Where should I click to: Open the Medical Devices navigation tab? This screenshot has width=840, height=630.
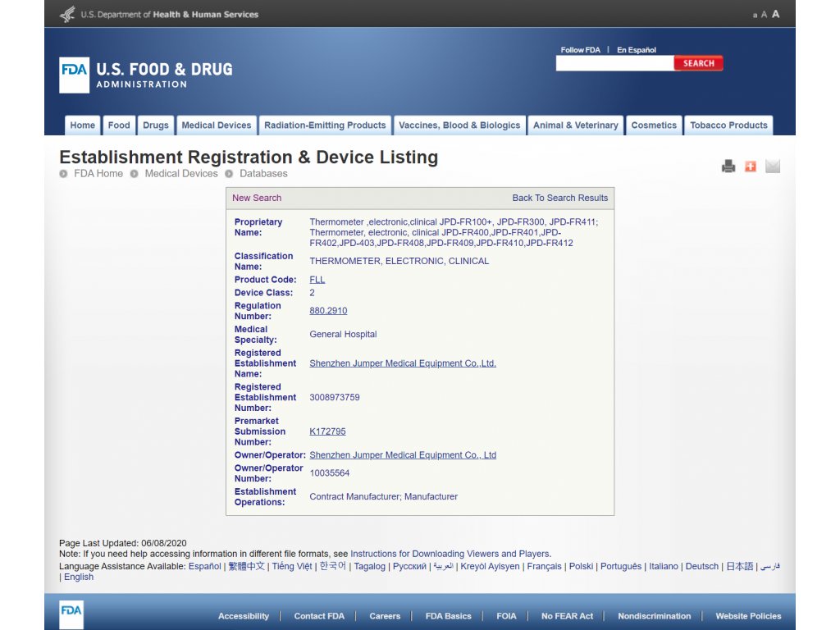[217, 126]
